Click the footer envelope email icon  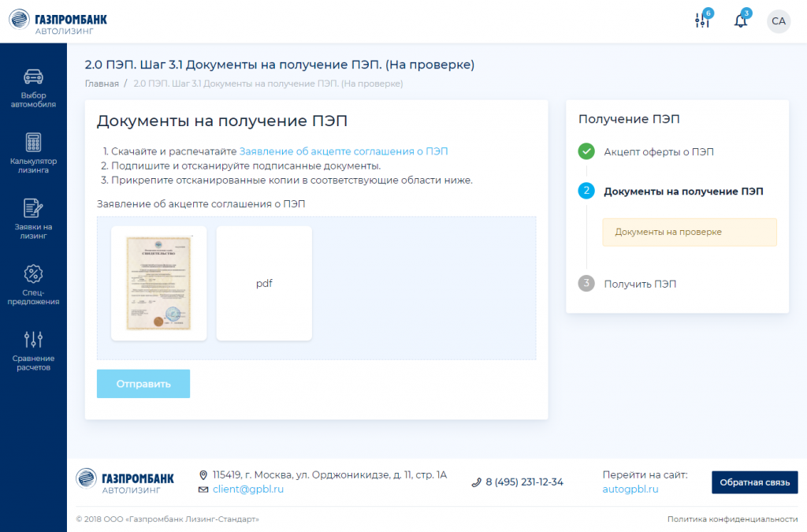point(203,489)
